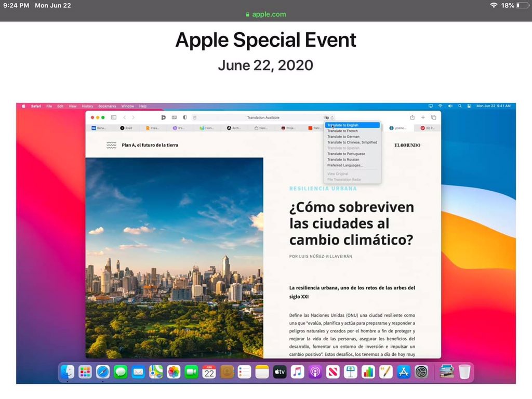Open the Mail app in Dock
This screenshot has width=532, height=399.
pyautogui.click(x=138, y=372)
